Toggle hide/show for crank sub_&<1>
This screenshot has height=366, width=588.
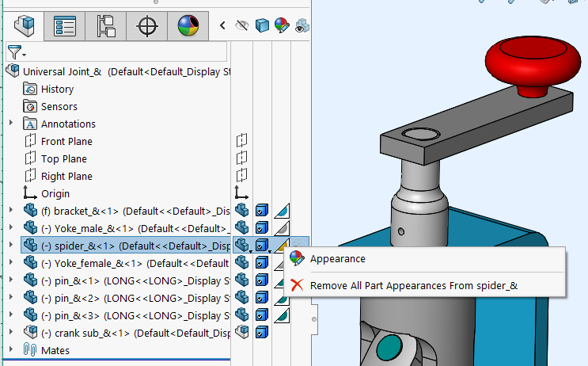pos(242,332)
